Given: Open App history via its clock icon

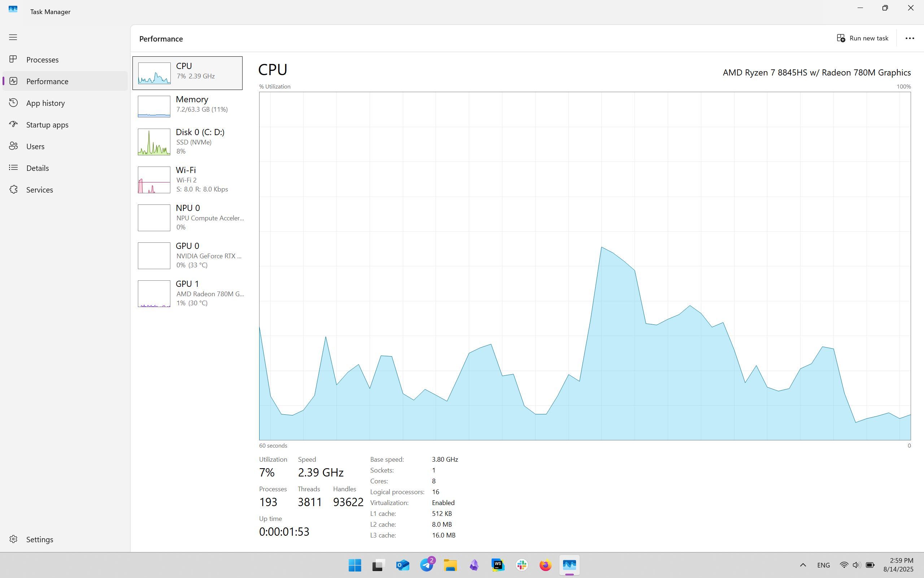Looking at the screenshot, I should click(13, 103).
